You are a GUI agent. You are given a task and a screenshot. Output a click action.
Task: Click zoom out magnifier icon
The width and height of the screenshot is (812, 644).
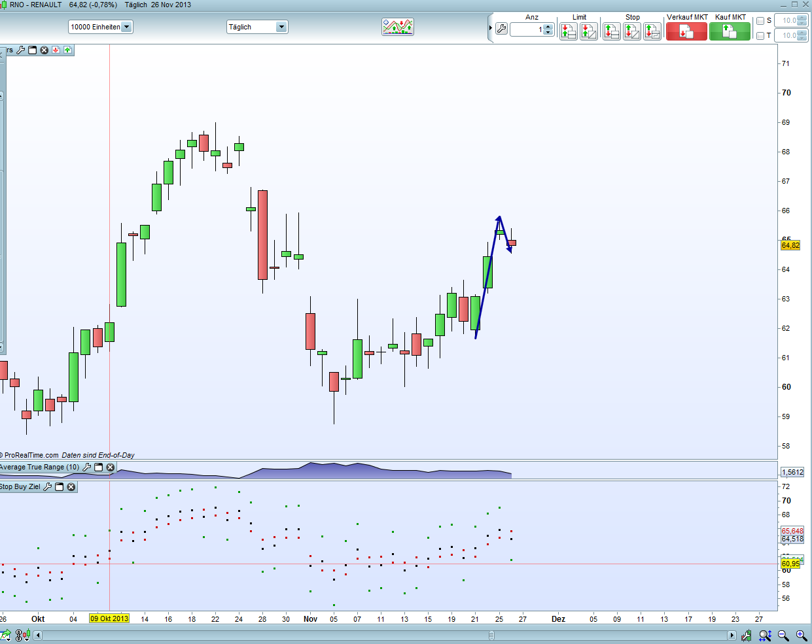click(x=783, y=635)
